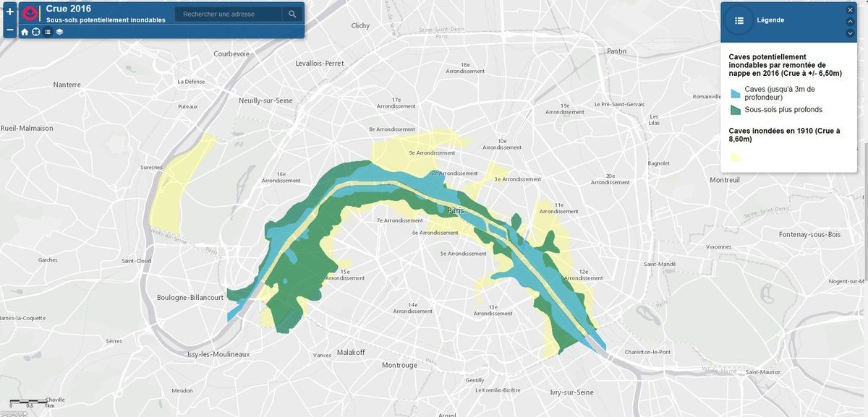Click the 'Boulogne-Billancourt' map label

point(191,298)
